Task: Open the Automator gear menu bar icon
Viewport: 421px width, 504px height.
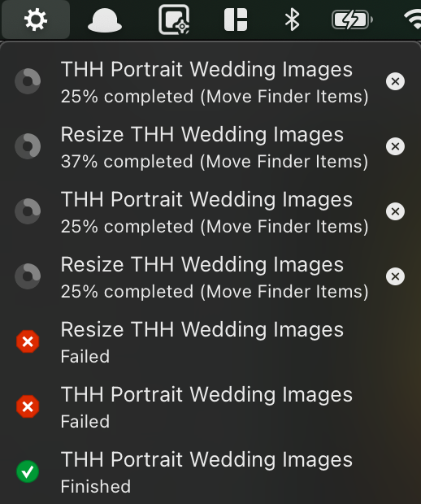Action: pos(36,20)
